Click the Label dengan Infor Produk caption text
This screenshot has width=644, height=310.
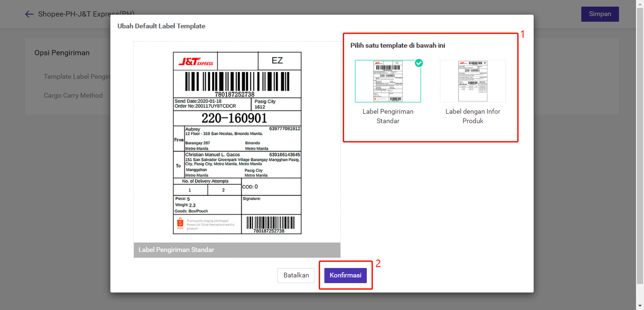[472, 116]
